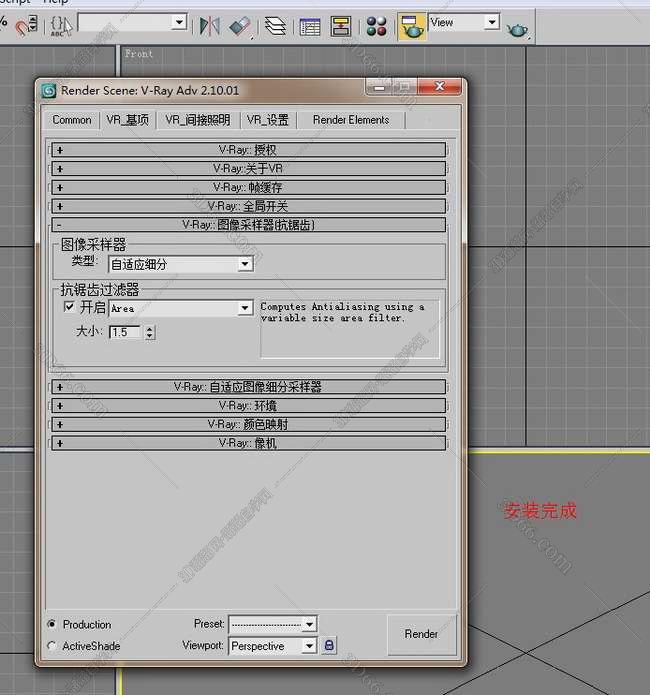This screenshot has width=650, height=695.
Task: Switch to the VR_基项 tab
Action: 128,120
